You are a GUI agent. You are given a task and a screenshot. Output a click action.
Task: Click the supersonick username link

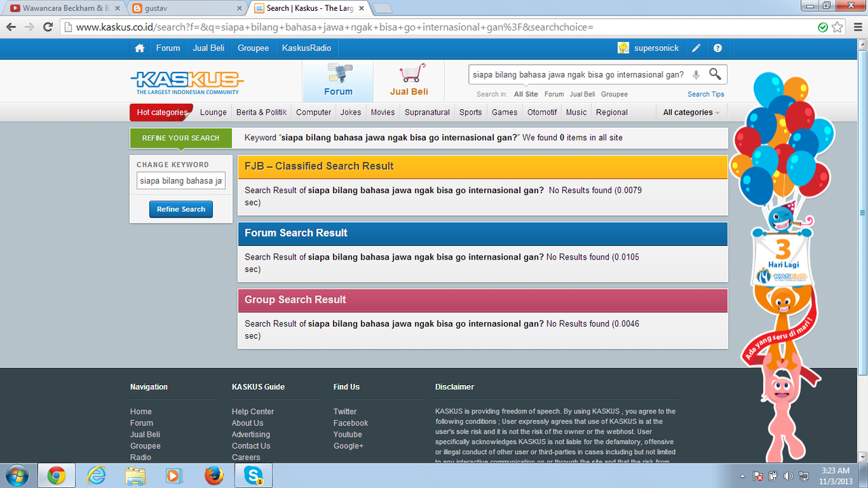tap(656, 48)
